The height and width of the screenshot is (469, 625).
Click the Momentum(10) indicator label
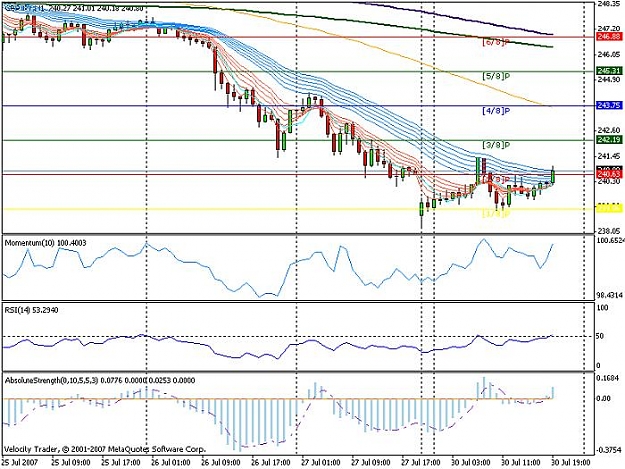tap(45, 243)
